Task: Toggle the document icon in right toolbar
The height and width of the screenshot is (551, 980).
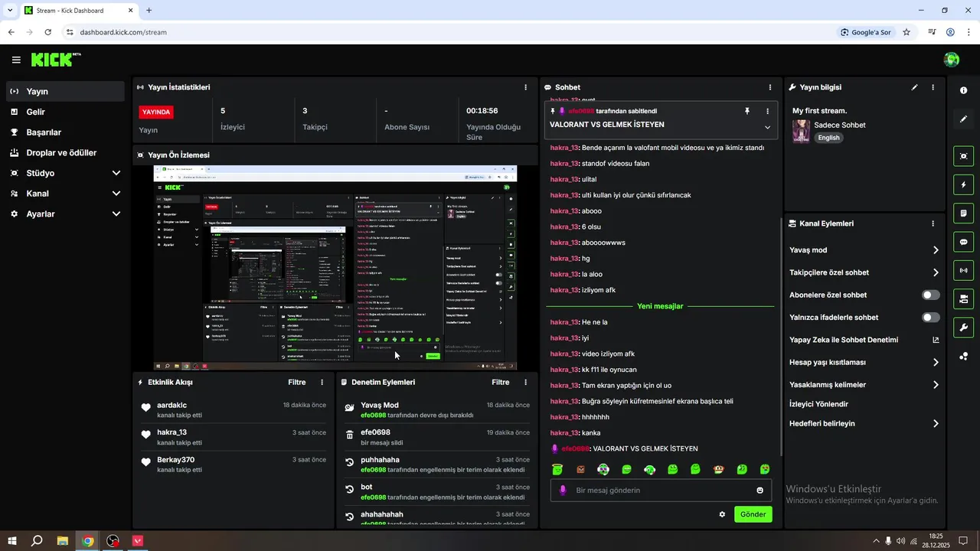Action: click(963, 213)
